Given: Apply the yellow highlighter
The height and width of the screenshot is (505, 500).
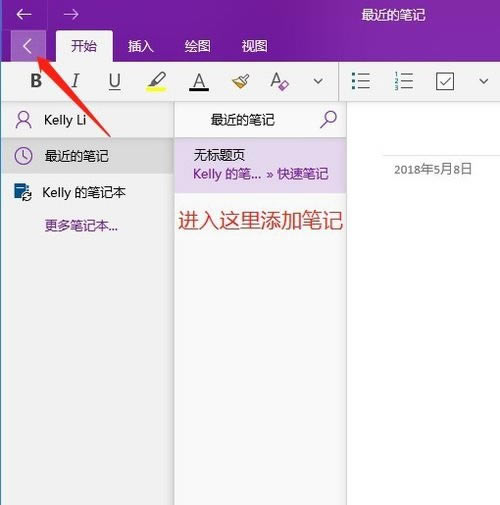Looking at the screenshot, I should (156, 81).
